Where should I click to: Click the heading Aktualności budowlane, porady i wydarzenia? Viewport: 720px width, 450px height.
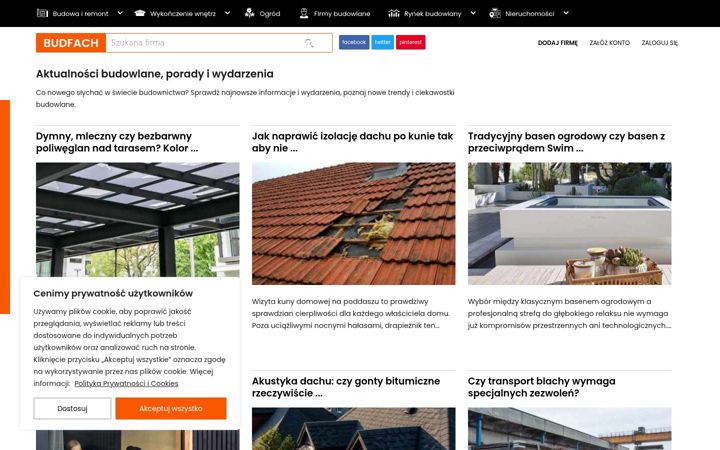tap(155, 74)
